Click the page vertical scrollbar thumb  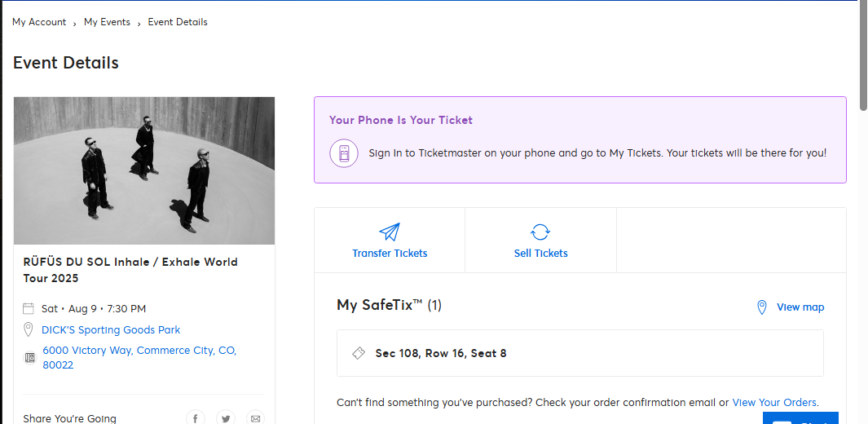click(x=864, y=55)
